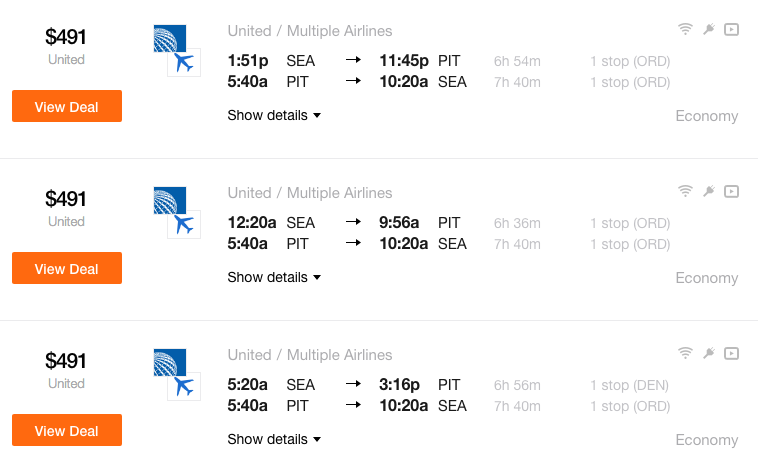Expand Show details for the 12:20a departure
The image size is (758, 469).
(274, 277)
